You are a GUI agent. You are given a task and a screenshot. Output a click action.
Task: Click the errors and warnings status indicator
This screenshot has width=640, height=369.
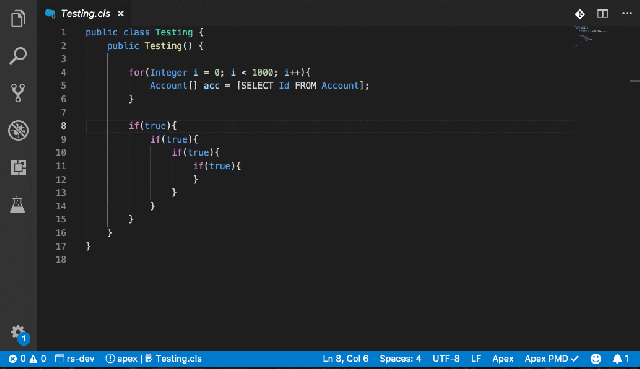coord(27,359)
